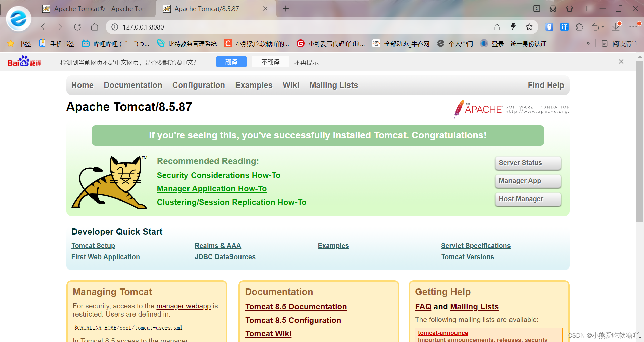Open the Realms & AAA link
The image size is (644, 342).
point(218,246)
